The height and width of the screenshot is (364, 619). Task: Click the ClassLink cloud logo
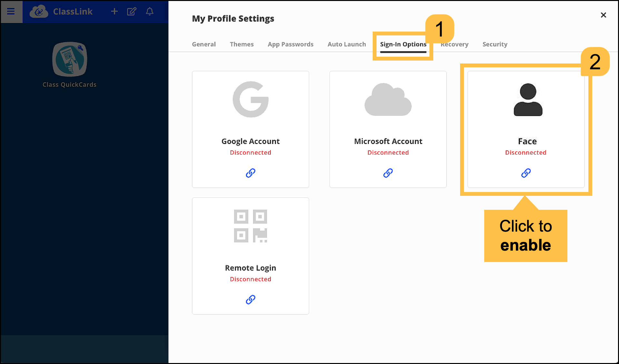point(39,12)
